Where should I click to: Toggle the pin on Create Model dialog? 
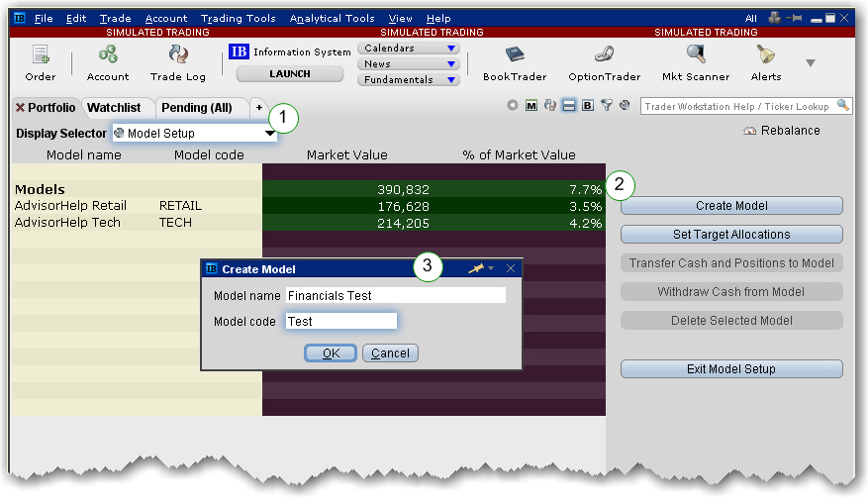[476, 269]
